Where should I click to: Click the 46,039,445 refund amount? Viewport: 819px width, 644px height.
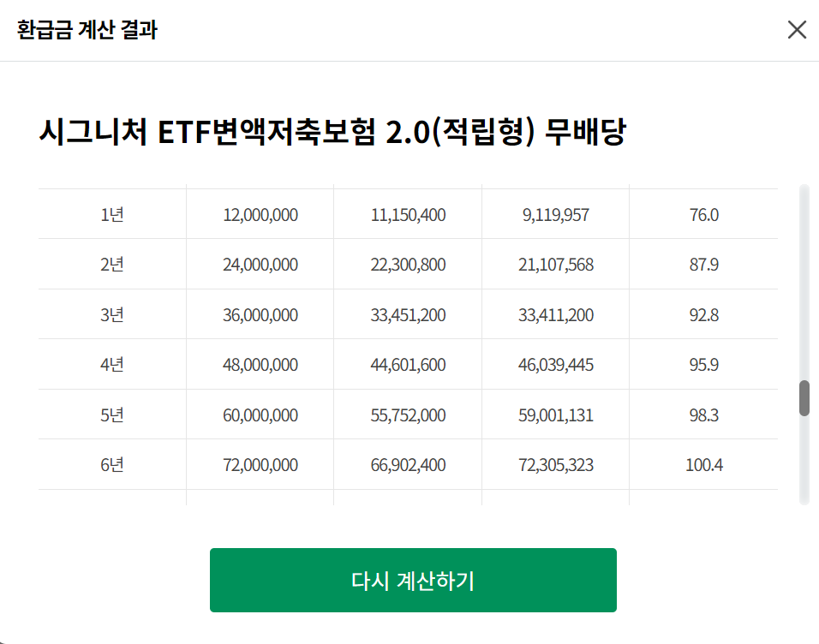(556, 365)
